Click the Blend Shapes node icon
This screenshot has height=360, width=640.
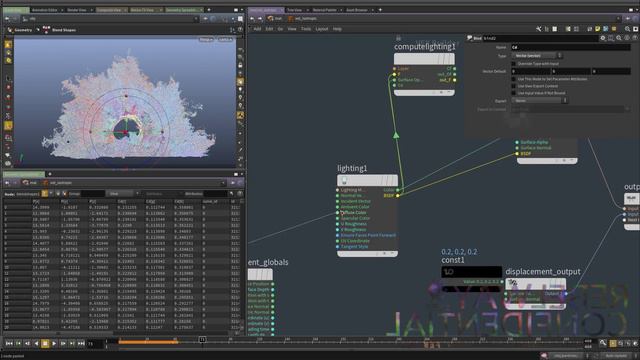click(46, 30)
